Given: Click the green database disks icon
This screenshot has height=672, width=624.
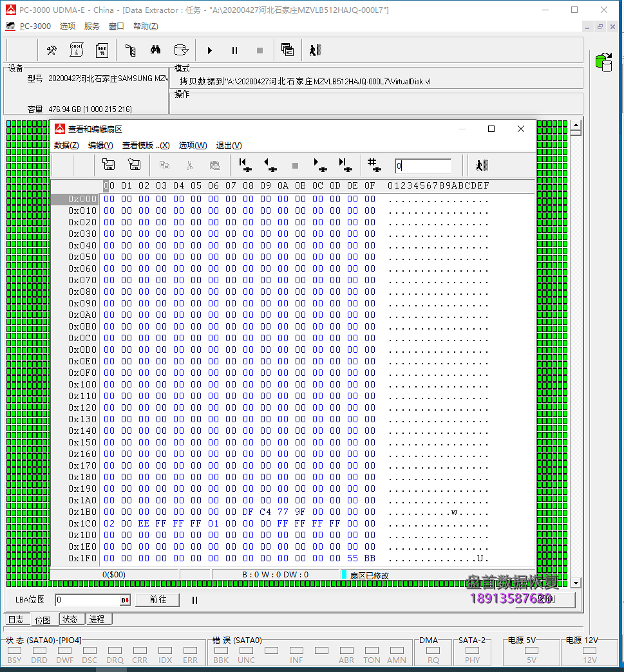Looking at the screenshot, I should [x=604, y=62].
